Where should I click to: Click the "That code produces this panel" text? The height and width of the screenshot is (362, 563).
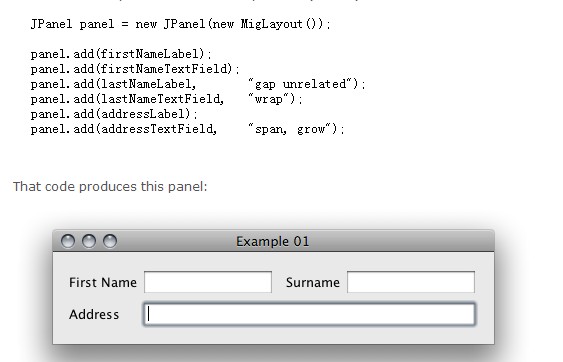coord(110,186)
